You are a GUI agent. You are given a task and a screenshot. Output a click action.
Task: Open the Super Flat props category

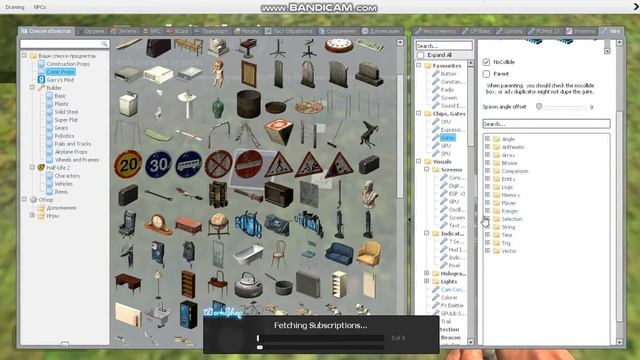coord(66,120)
